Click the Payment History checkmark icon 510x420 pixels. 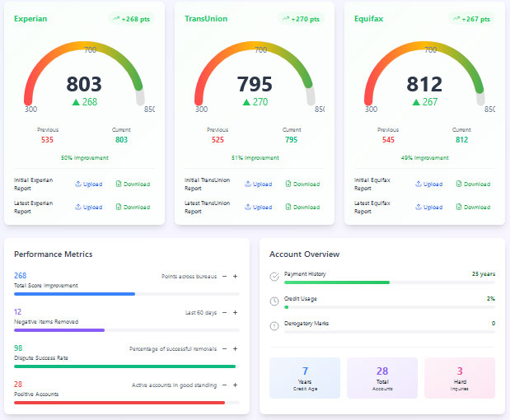point(274,277)
